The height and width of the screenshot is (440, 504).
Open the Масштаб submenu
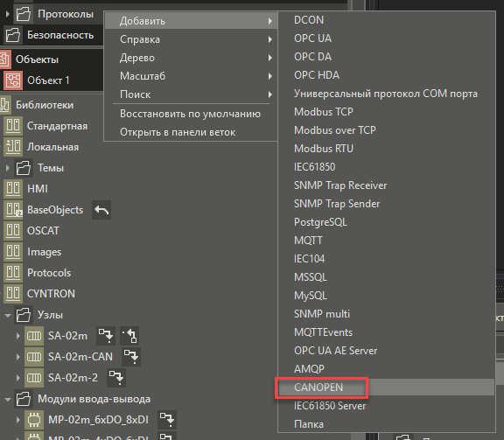(191, 76)
